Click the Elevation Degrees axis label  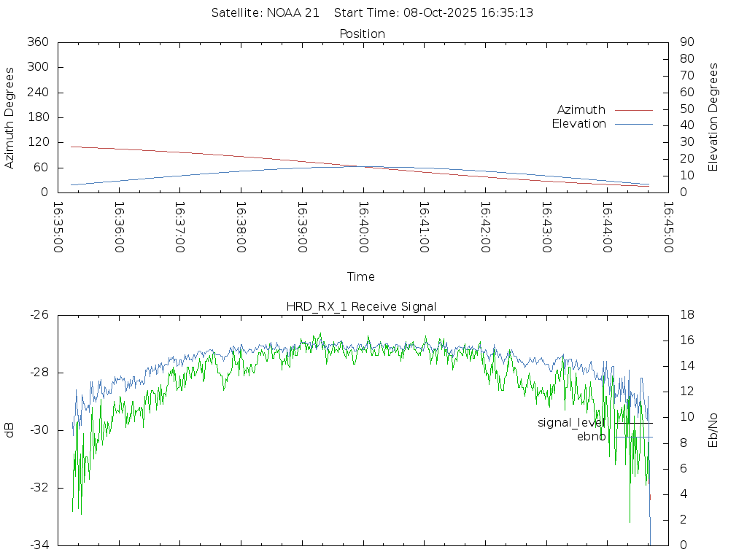[713, 117]
